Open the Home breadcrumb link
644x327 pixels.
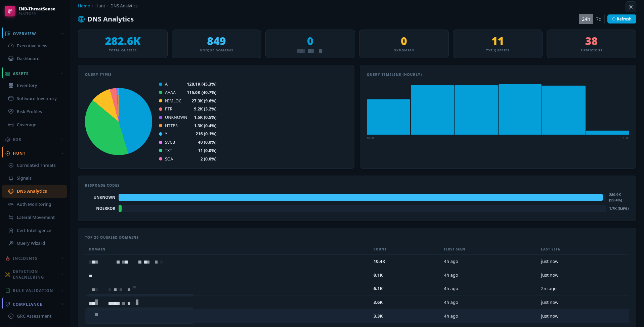[84, 6]
